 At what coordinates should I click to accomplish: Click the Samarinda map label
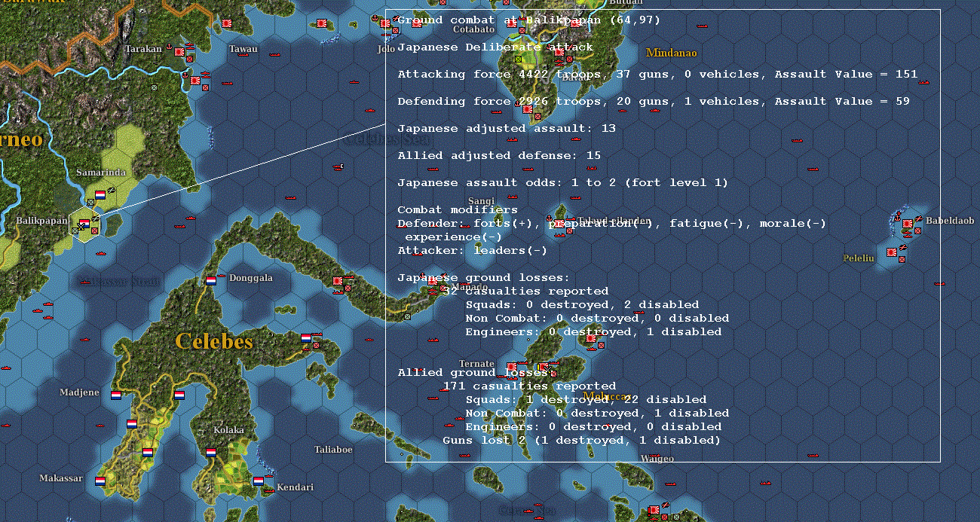coord(101,172)
